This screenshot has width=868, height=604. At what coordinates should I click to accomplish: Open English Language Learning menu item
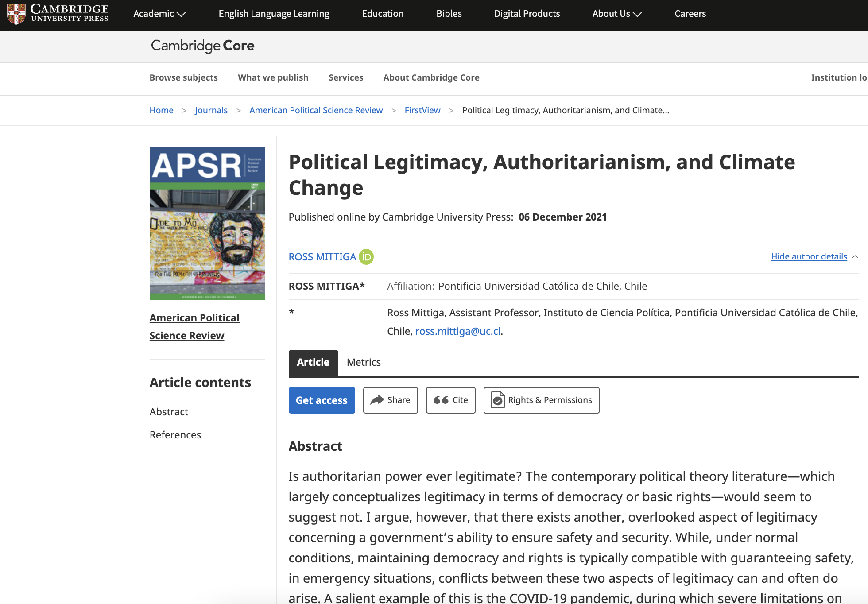pos(274,14)
